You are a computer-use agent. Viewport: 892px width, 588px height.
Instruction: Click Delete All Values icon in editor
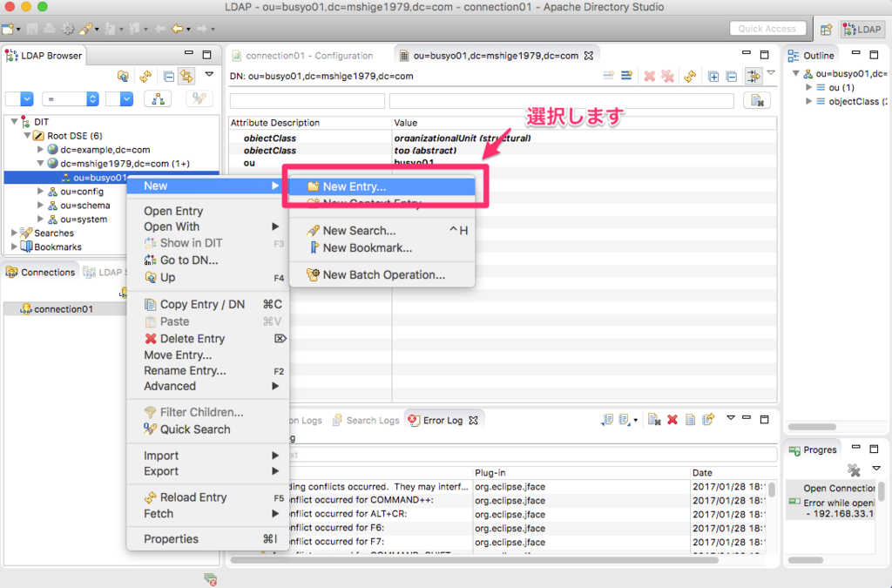pos(667,76)
